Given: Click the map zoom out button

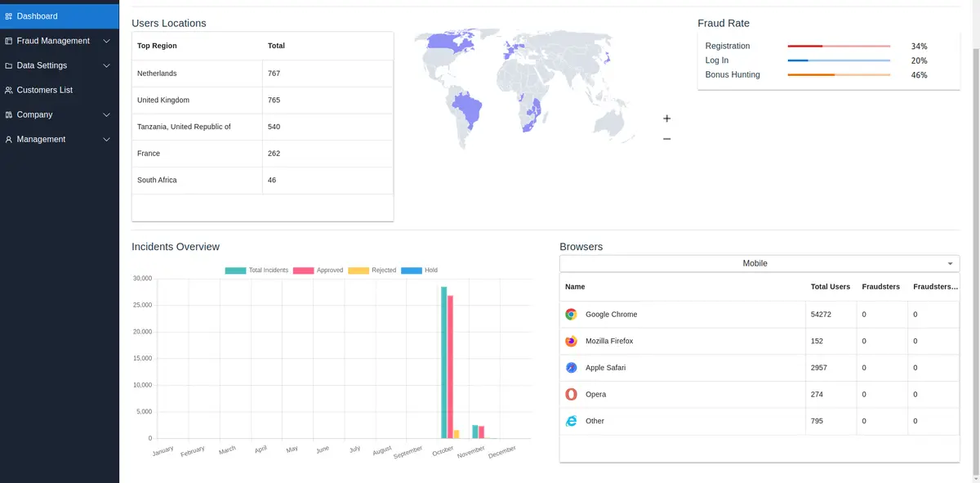Looking at the screenshot, I should tap(667, 138).
